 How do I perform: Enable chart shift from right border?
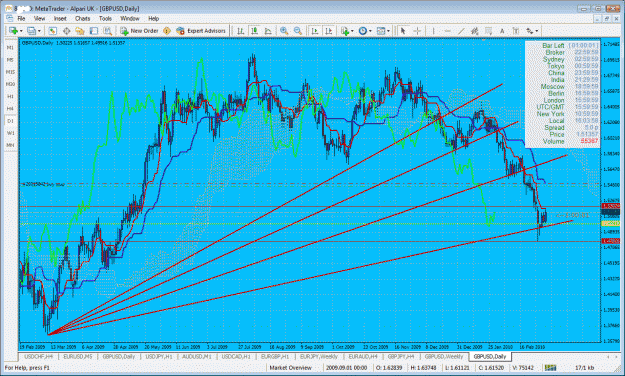tap(328, 31)
